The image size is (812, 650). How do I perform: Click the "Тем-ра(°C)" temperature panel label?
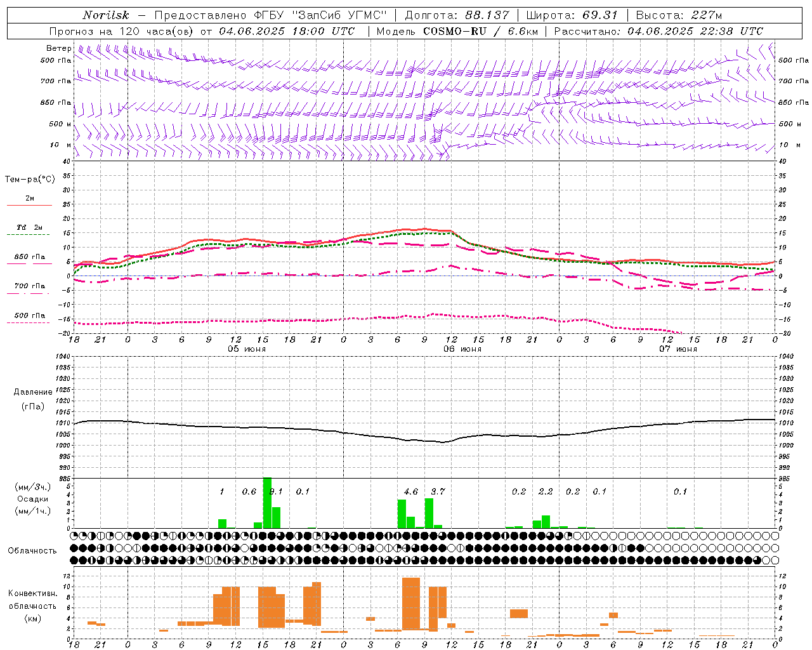tap(30, 180)
